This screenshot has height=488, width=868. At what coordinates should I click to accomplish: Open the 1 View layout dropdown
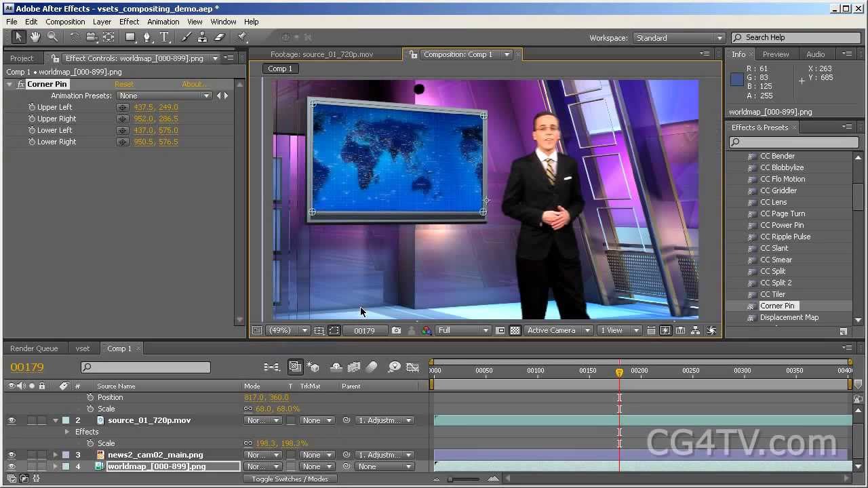[620, 330]
